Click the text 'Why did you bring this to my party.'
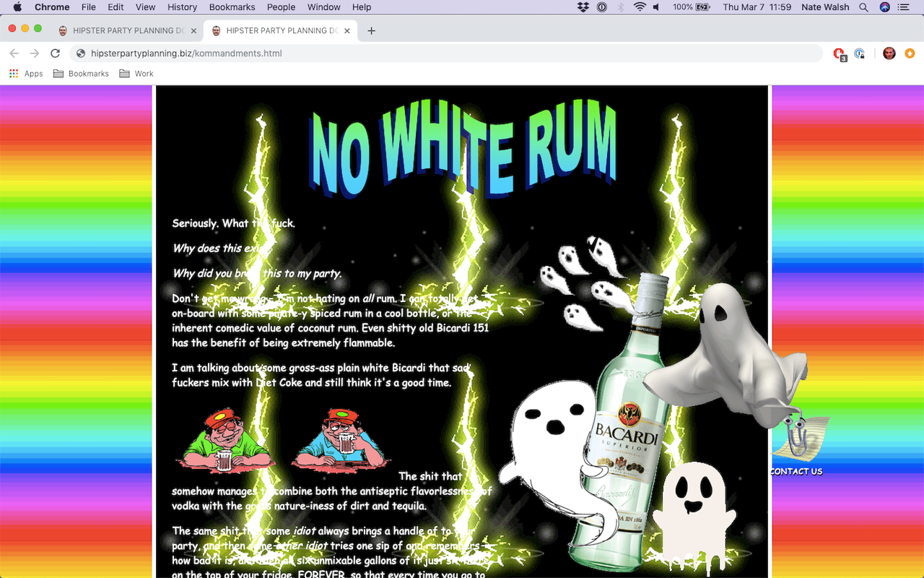 257,273
